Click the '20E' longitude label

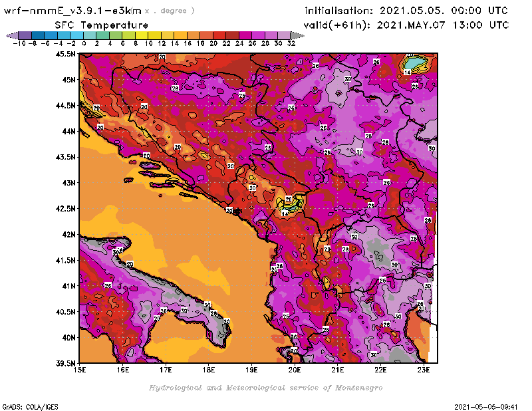(x=295, y=370)
